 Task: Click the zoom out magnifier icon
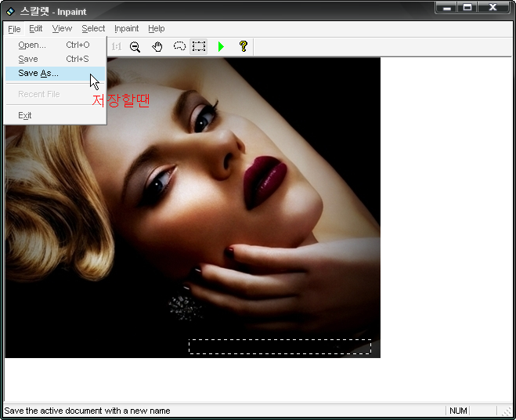(x=135, y=47)
